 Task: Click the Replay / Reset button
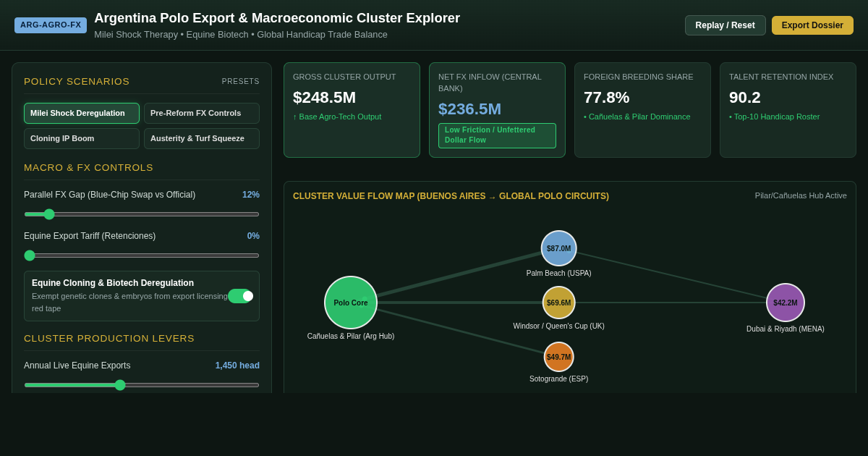pos(725,25)
